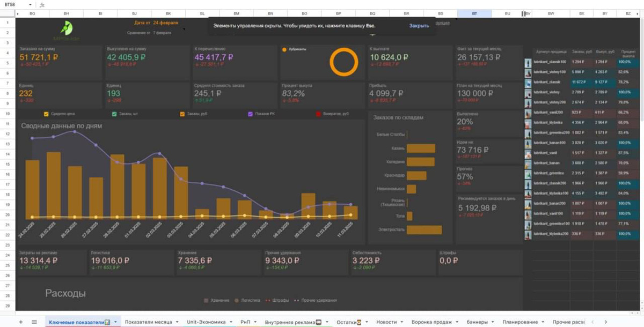Select row header 10
The image size is (644, 327).
8,114
